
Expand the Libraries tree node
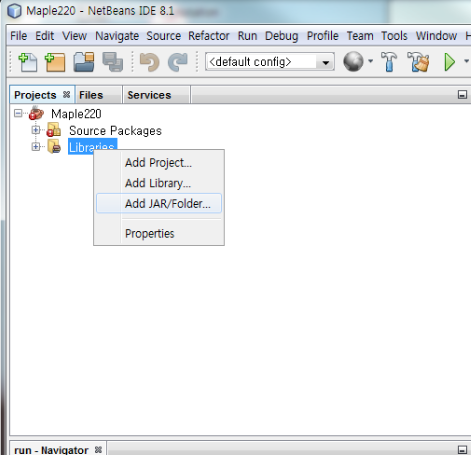(x=36, y=147)
